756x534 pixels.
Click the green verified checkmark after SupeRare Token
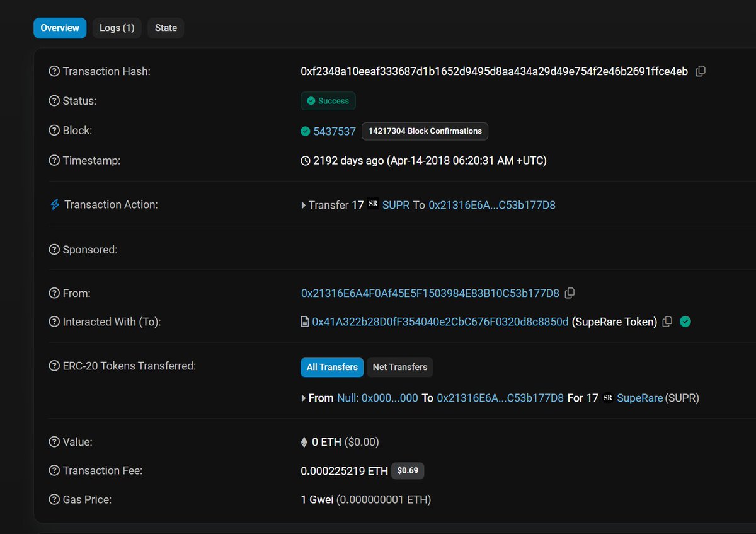pyautogui.click(x=685, y=322)
